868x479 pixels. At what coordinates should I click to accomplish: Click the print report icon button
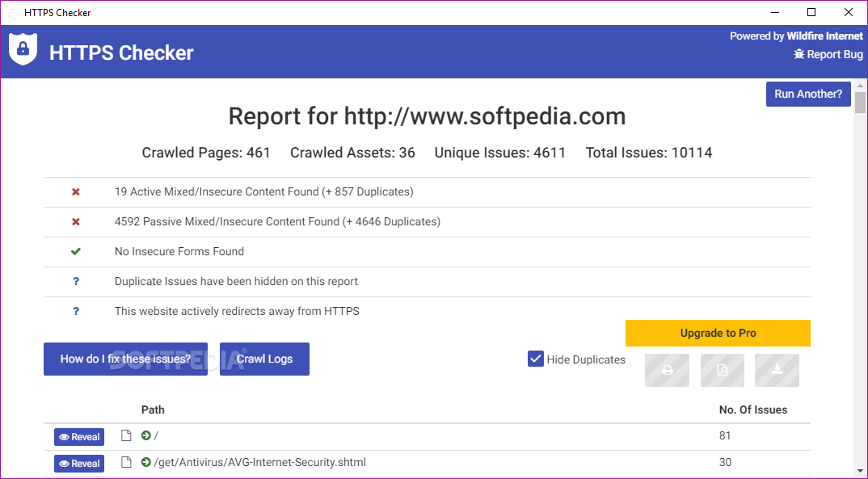click(667, 370)
